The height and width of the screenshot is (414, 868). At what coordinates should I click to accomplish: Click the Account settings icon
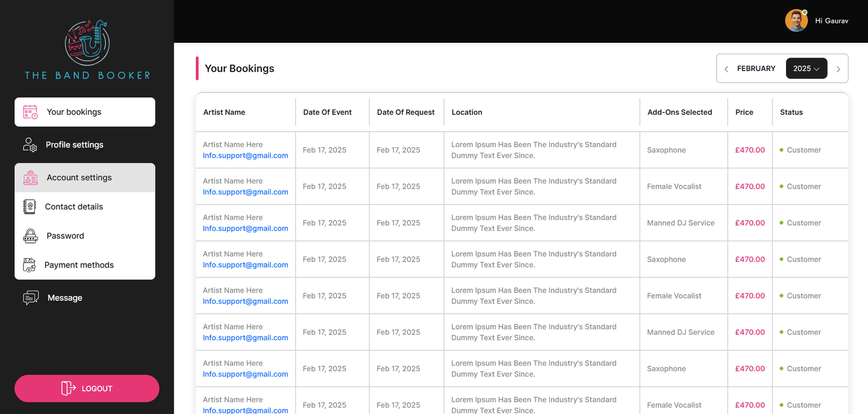pos(30,177)
